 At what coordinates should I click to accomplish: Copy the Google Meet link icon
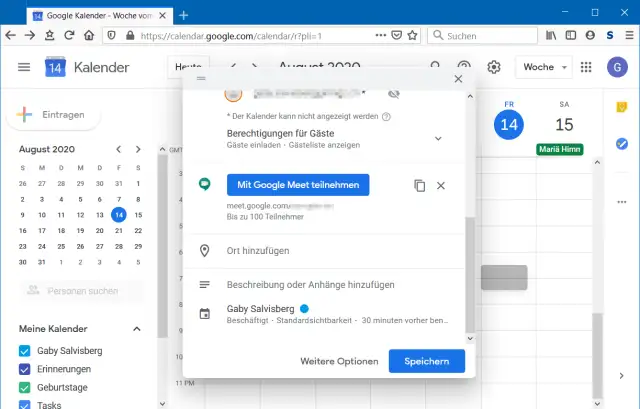(420, 186)
